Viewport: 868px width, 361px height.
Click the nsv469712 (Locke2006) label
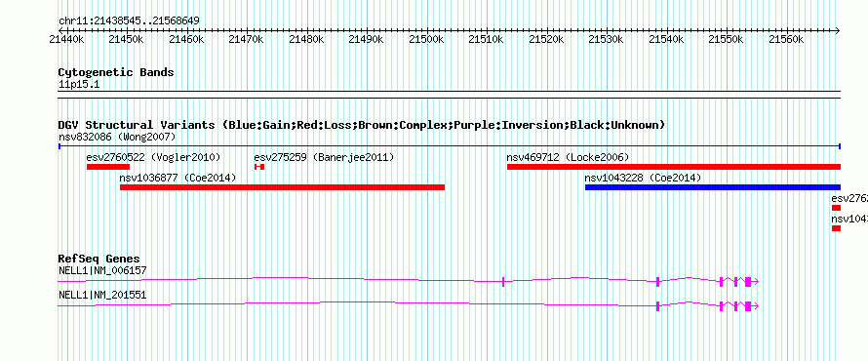click(x=568, y=157)
